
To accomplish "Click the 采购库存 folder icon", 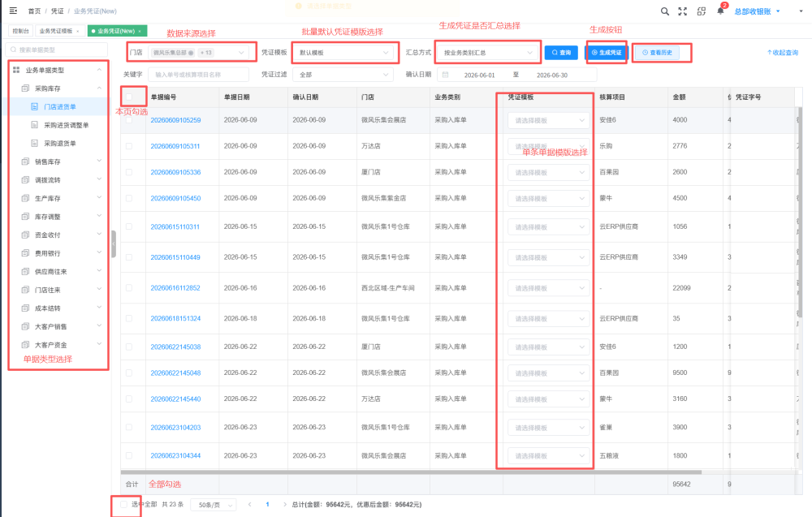I will tap(25, 88).
